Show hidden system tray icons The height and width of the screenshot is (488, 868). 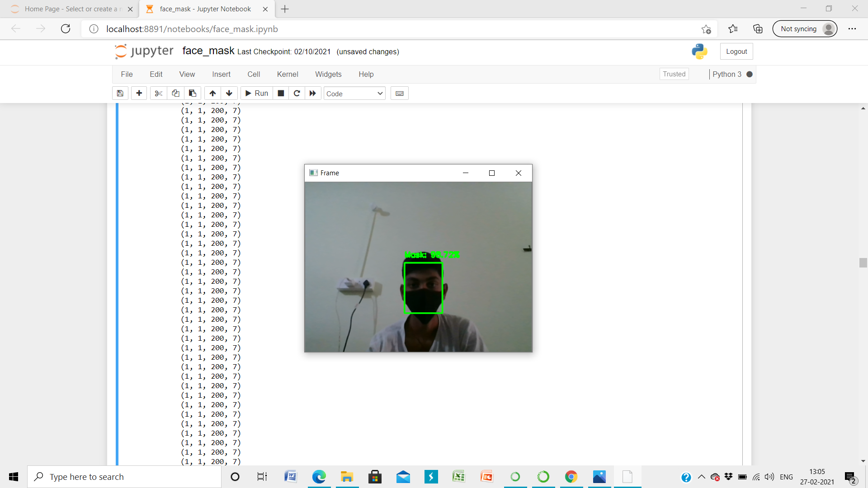[x=702, y=477]
